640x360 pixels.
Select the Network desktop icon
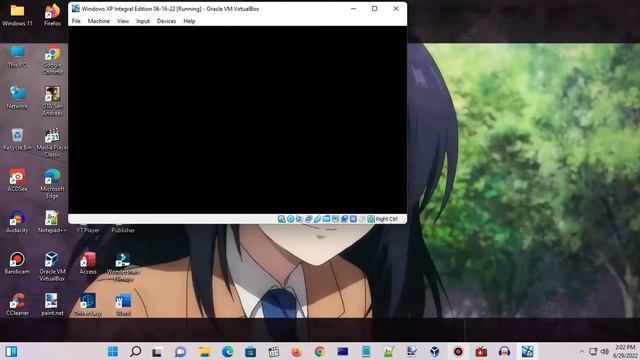point(17,98)
